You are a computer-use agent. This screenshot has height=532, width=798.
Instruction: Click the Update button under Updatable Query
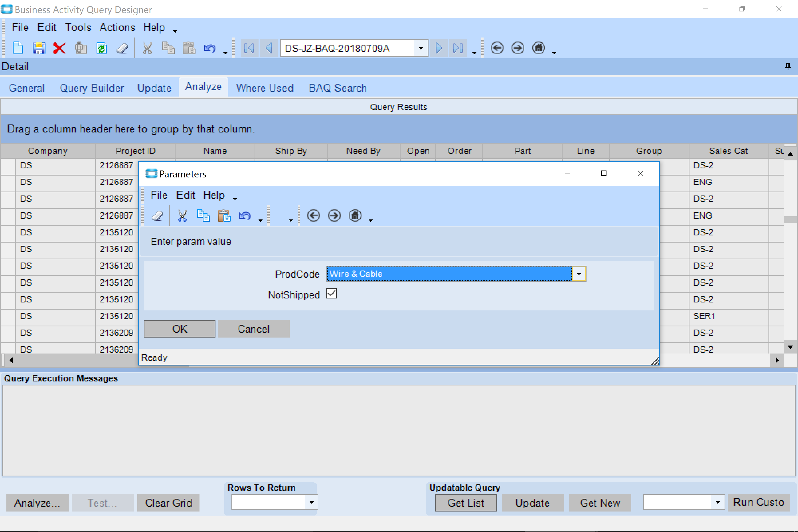click(533, 503)
